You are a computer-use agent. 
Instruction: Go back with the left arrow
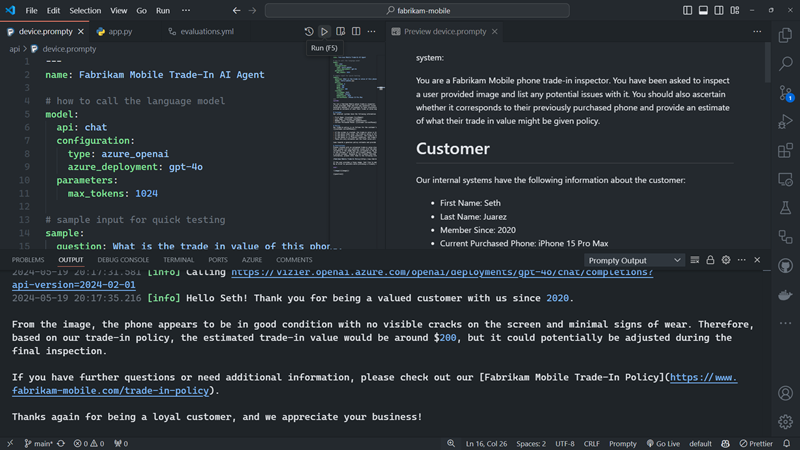tap(236, 10)
